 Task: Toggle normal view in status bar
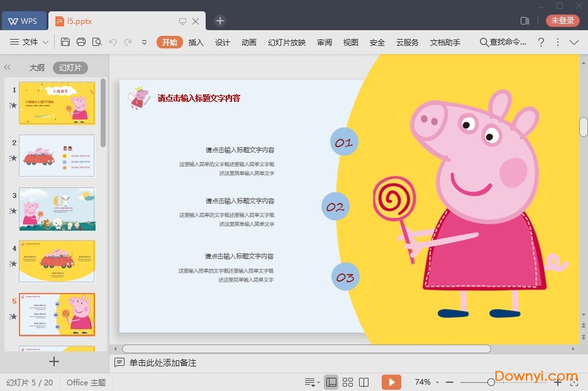(331, 382)
